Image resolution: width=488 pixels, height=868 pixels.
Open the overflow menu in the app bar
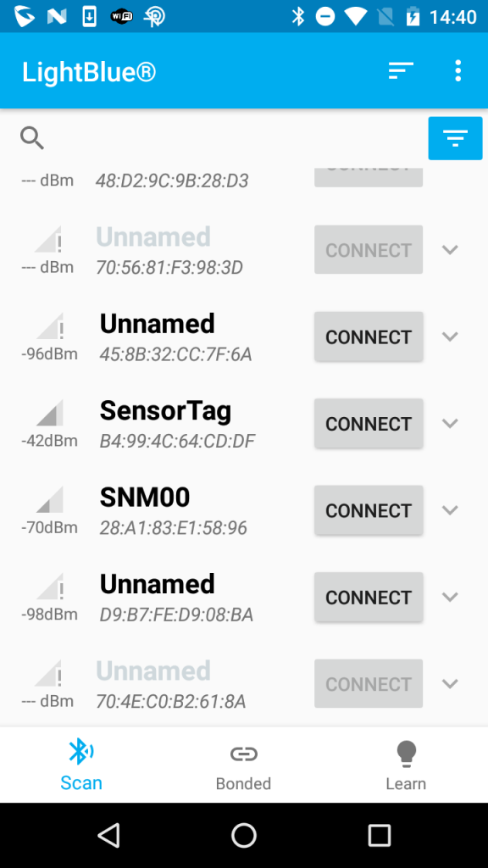[458, 70]
